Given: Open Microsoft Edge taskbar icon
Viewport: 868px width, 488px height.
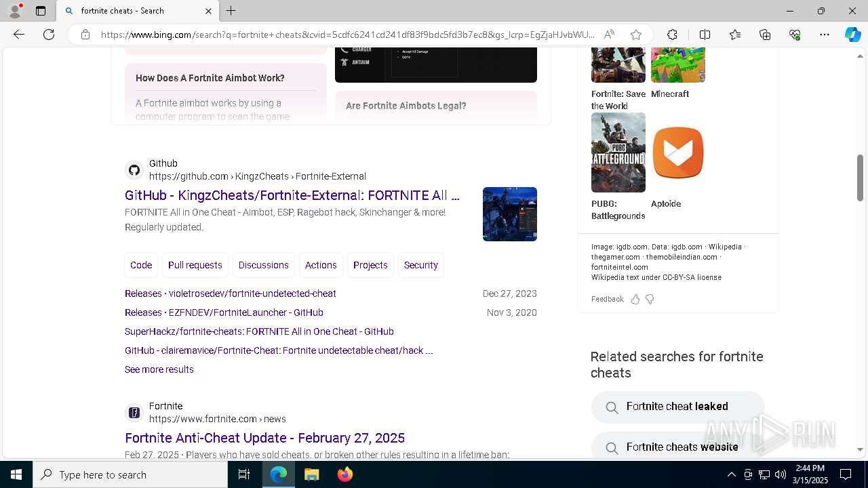Looking at the screenshot, I should coord(279,474).
